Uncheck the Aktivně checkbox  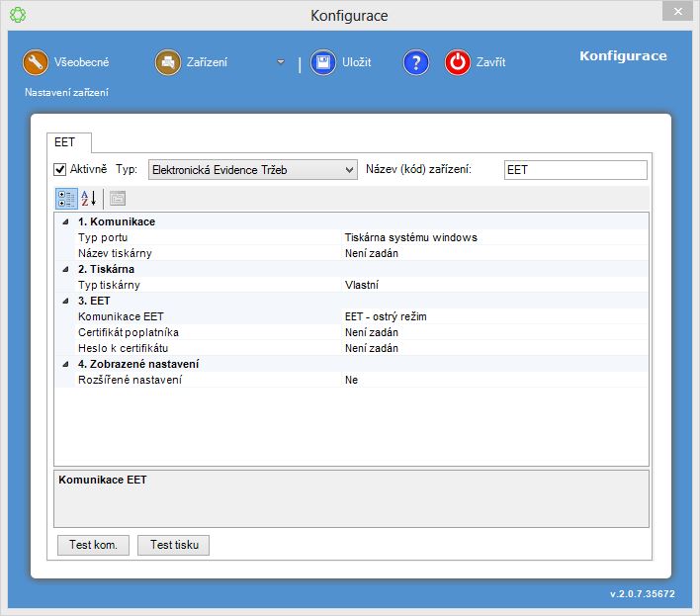60,169
